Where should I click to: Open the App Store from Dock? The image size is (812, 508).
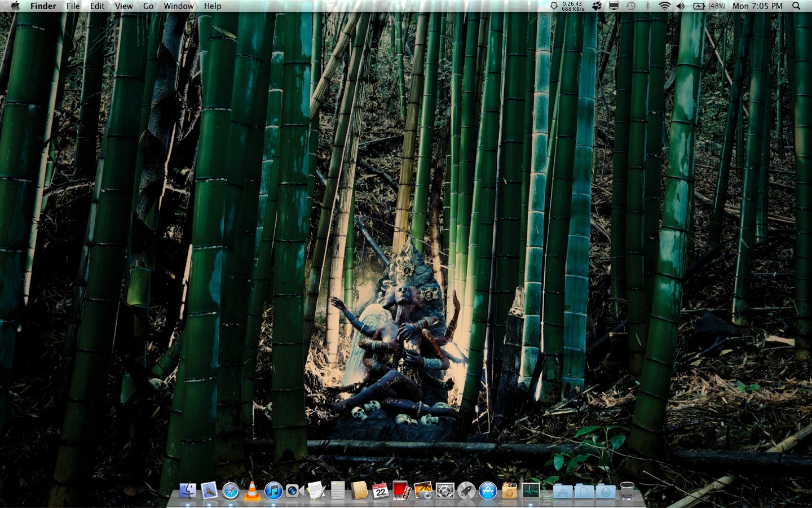pos(488,491)
